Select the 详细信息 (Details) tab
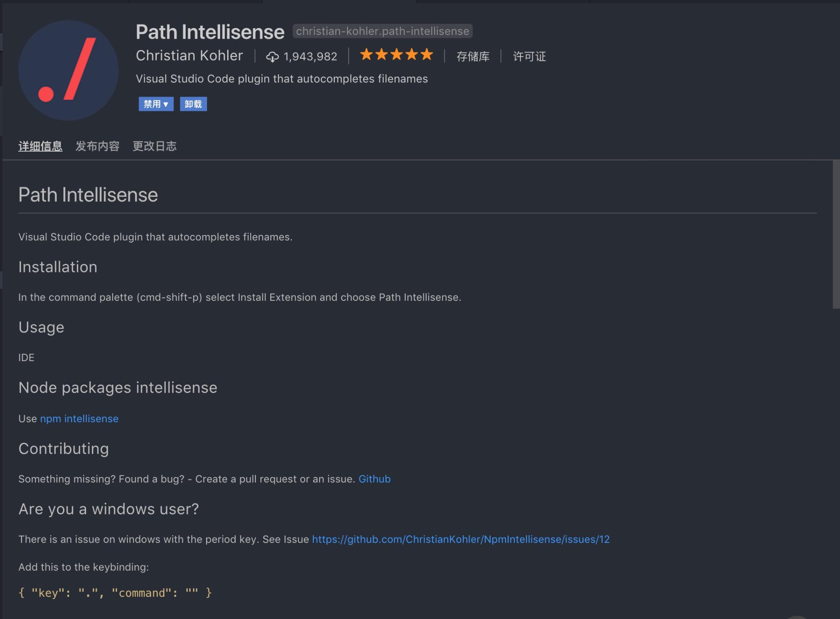840x619 pixels. pos(40,146)
